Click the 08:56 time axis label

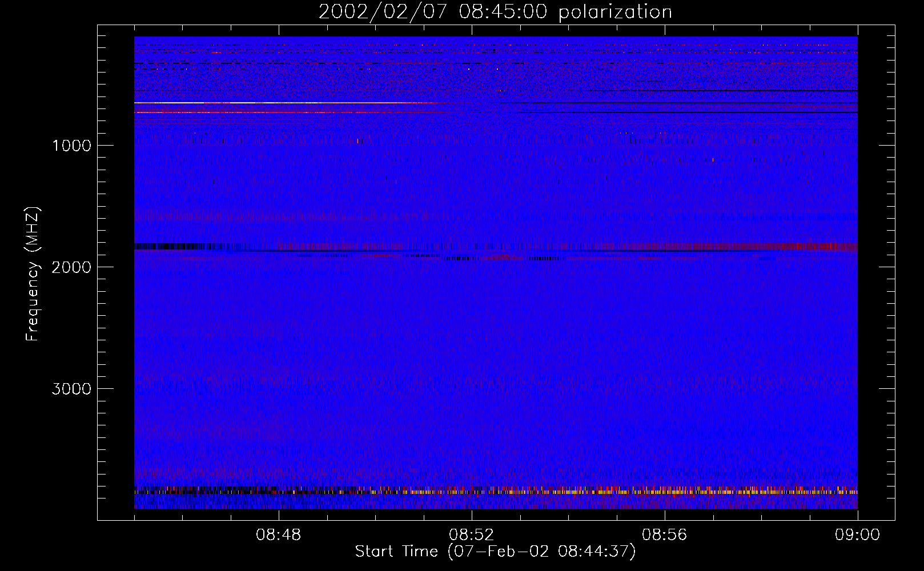(x=665, y=535)
